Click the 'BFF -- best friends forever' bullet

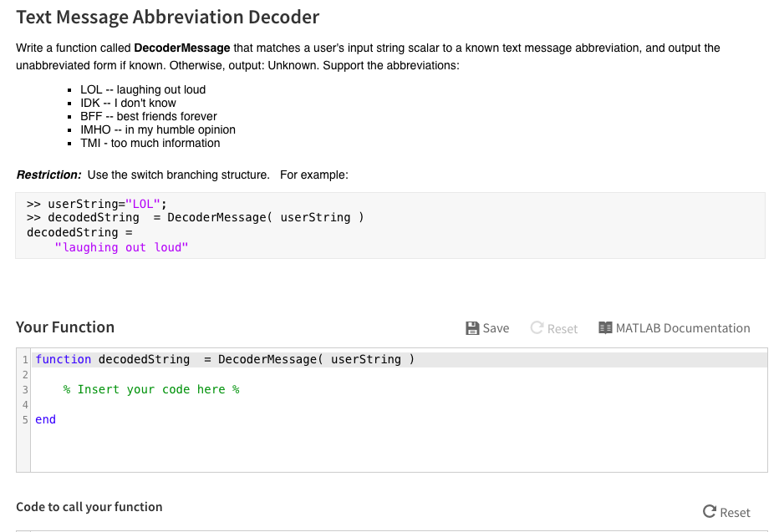pyautogui.click(x=149, y=117)
